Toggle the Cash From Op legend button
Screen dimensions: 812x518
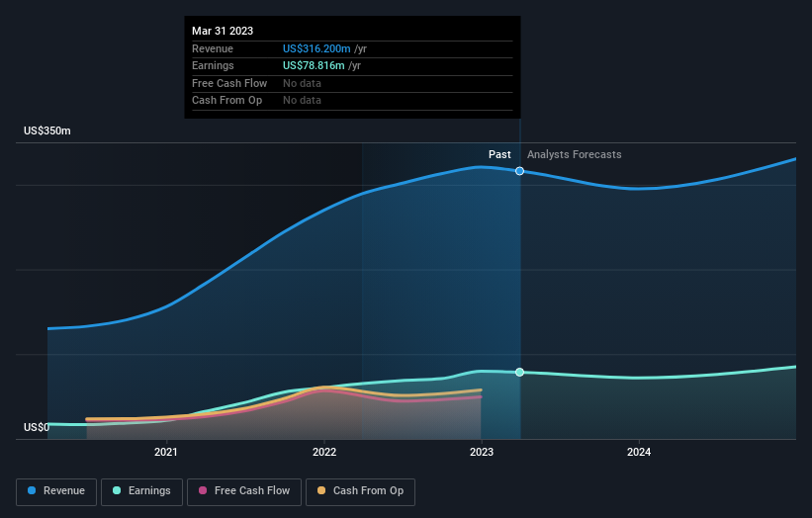[x=360, y=491]
